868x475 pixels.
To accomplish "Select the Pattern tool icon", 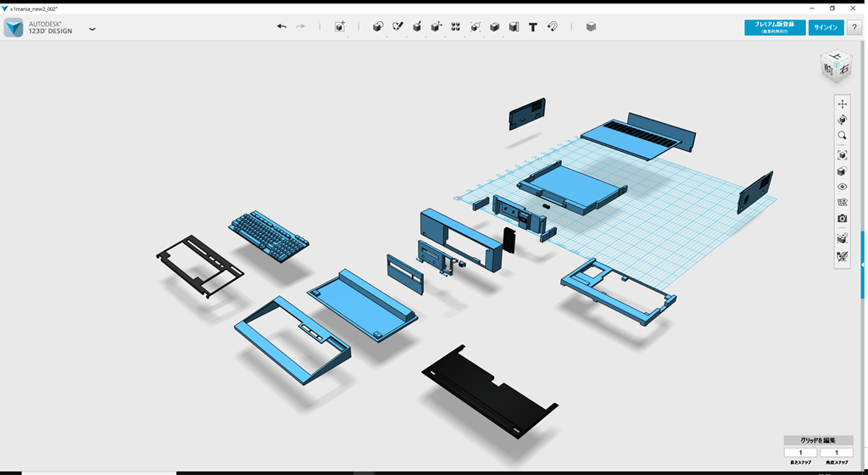I will (x=456, y=27).
